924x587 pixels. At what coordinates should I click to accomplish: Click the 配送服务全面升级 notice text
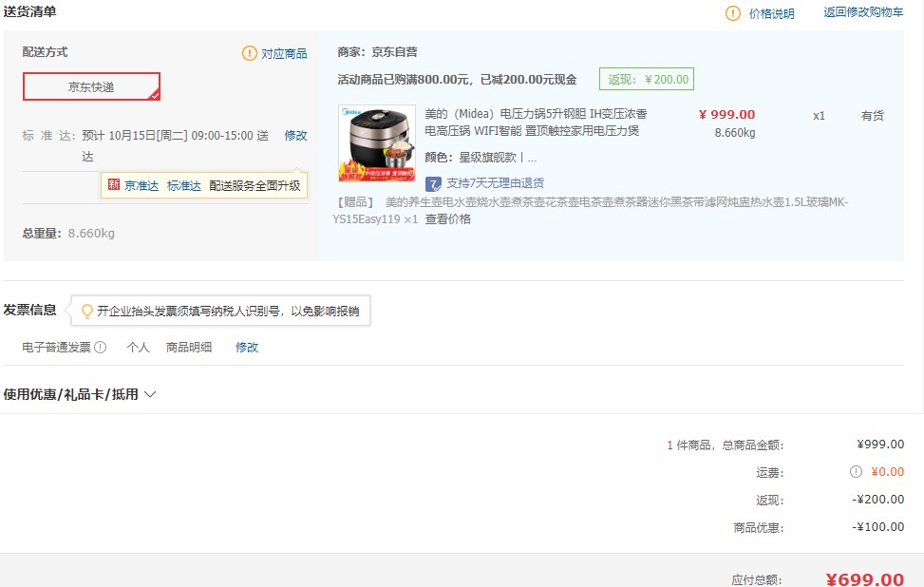tap(255, 185)
